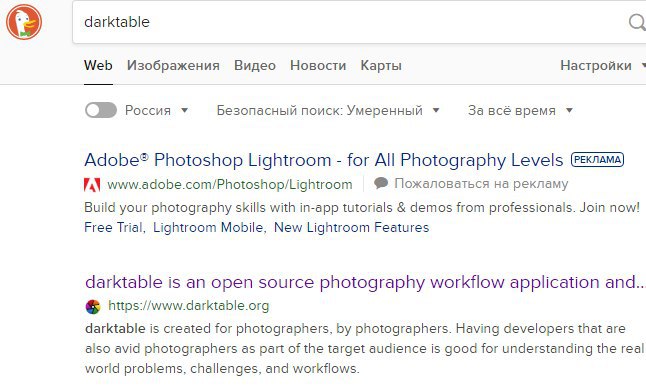Click into the darktable search field
The image size is (646, 388).
coord(350,22)
